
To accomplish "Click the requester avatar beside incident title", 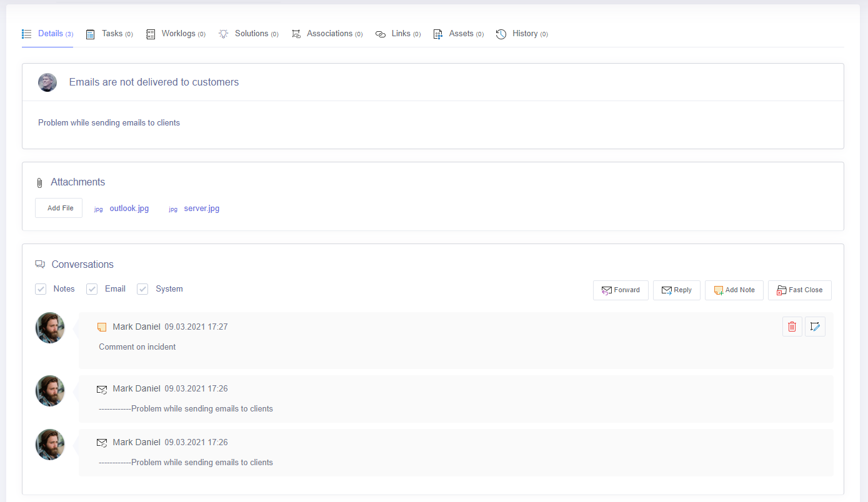I will tap(47, 82).
